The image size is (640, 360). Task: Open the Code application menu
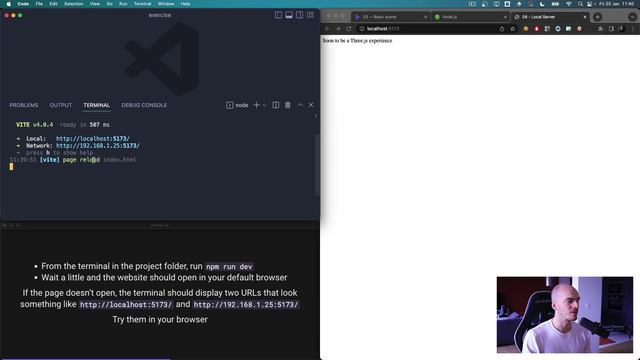point(23,4)
